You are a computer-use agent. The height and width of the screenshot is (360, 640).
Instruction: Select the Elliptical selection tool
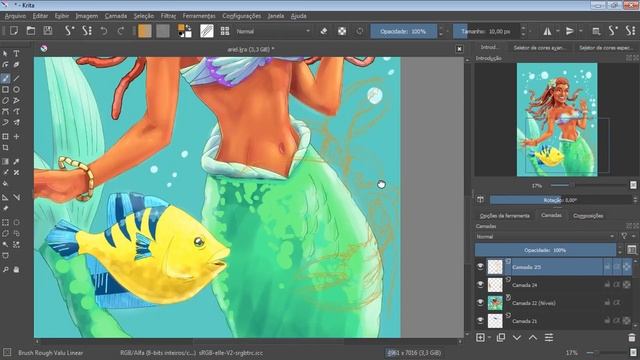(x=16, y=222)
